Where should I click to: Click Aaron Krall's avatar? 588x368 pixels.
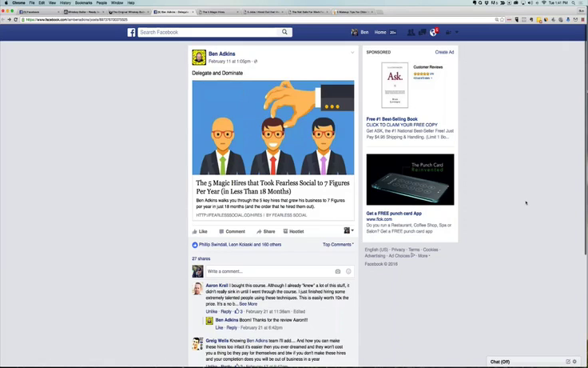pyautogui.click(x=197, y=289)
